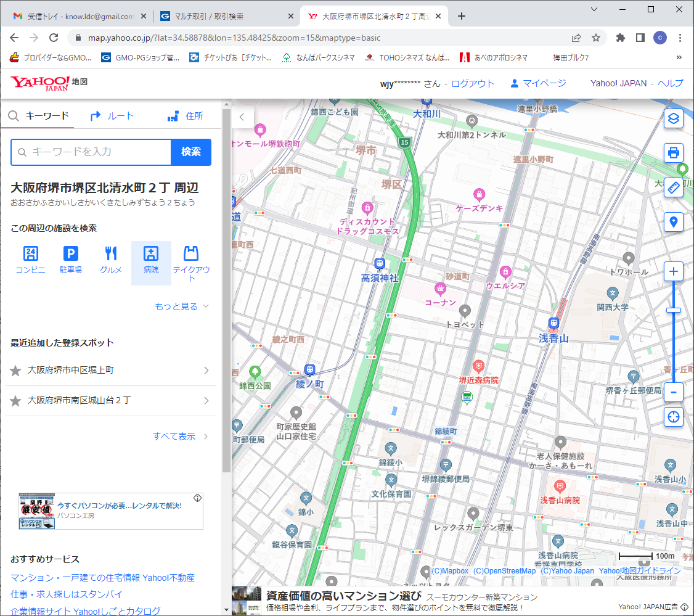Click the location pin marker tool
Viewport: 694px width, 616px height.
[674, 222]
